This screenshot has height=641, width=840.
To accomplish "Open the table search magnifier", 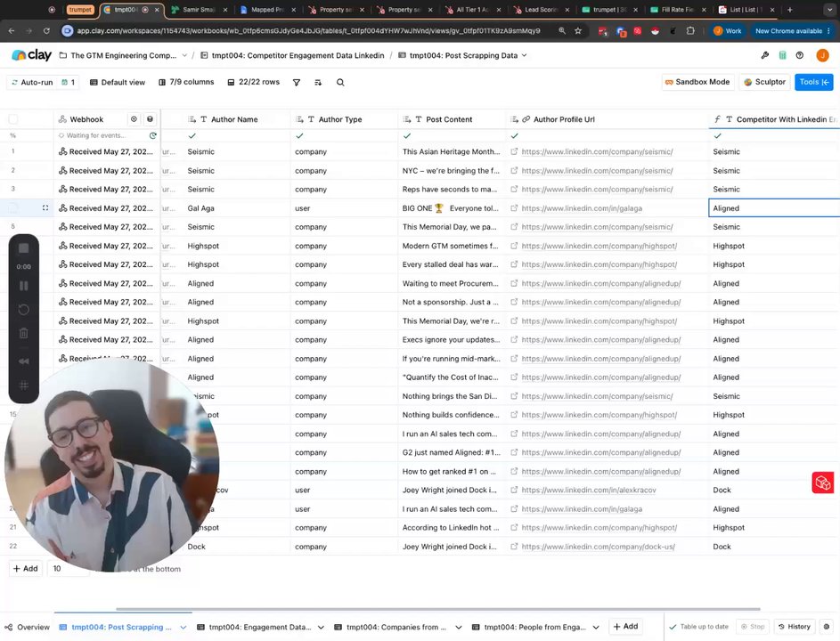I will point(340,83).
